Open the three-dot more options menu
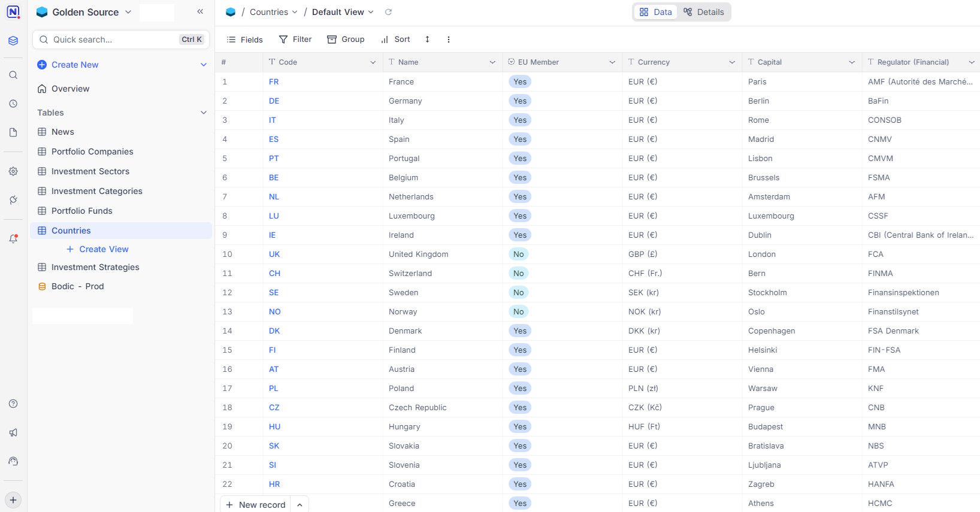 click(x=448, y=40)
